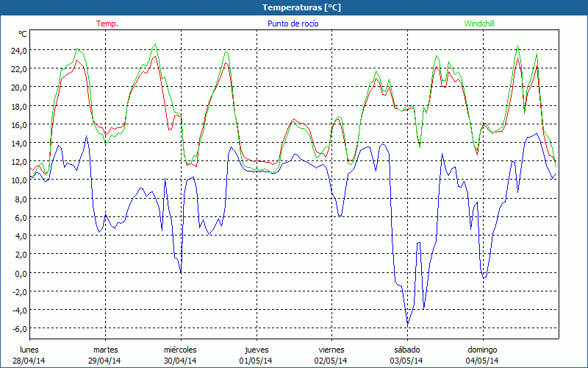Click the 18,0 y-axis label
Screen dimensions: 588x368
pos(18,106)
